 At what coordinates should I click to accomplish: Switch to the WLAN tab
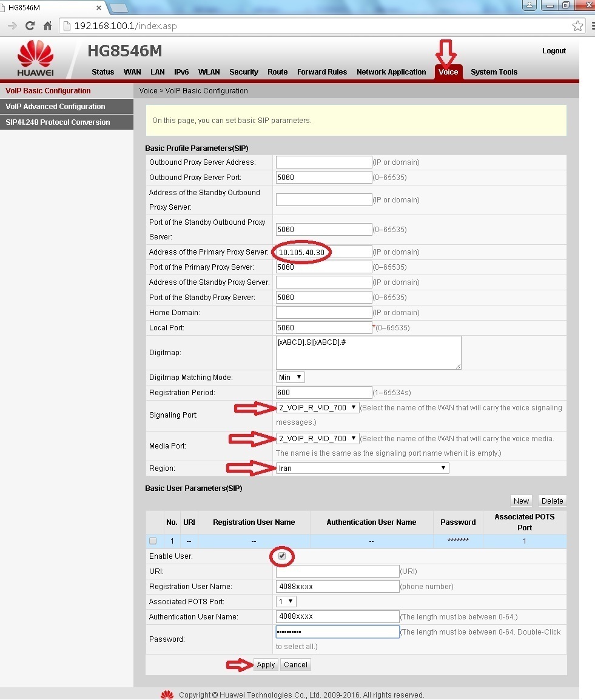pyautogui.click(x=209, y=72)
